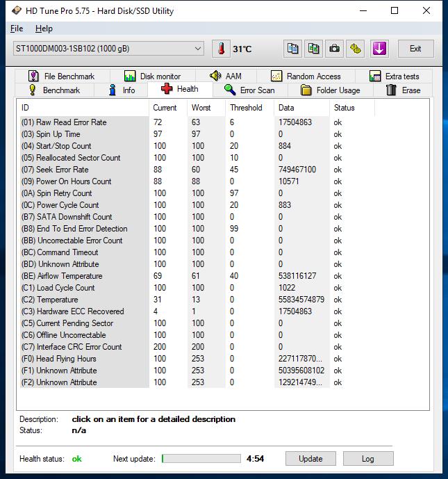The width and height of the screenshot is (448, 479).
Task: Open the Extra tests tab
Action: point(394,76)
